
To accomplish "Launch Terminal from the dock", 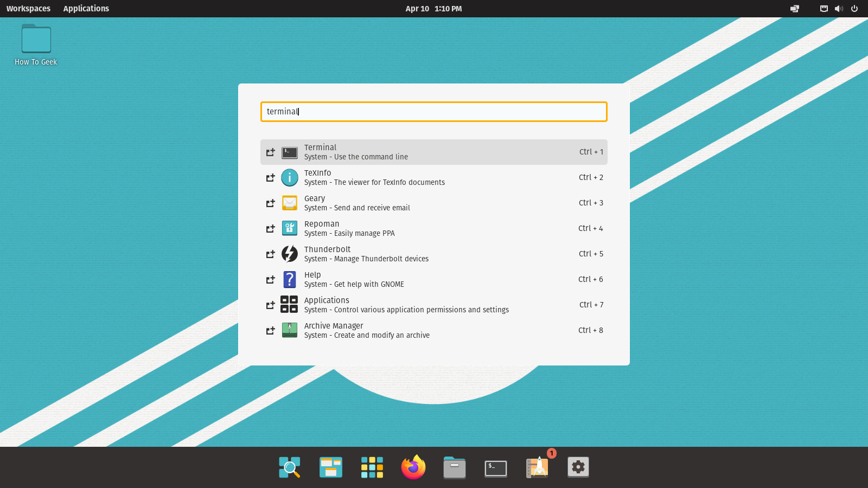I will [x=496, y=468].
